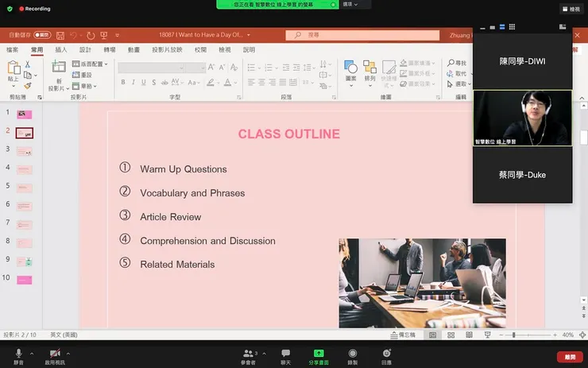Click the Search (搜尋) box in title bar
The height and width of the screenshot is (368, 588).
pos(362,35)
